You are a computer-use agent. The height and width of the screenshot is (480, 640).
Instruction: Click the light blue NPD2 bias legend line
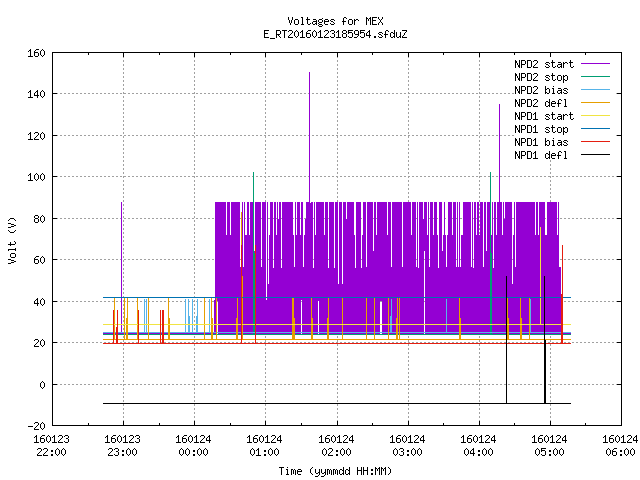click(595, 89)
